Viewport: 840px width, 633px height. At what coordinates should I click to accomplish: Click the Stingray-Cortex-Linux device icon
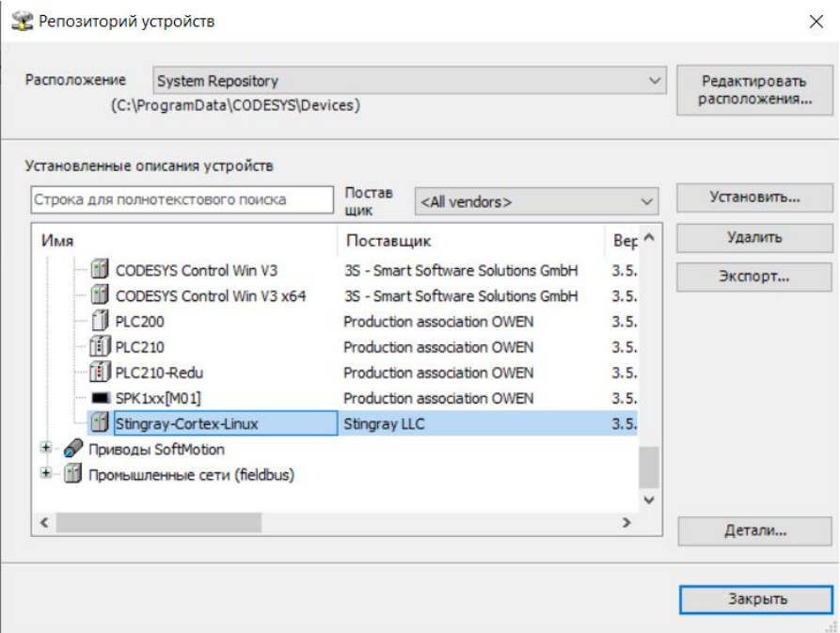pos(100,424)
